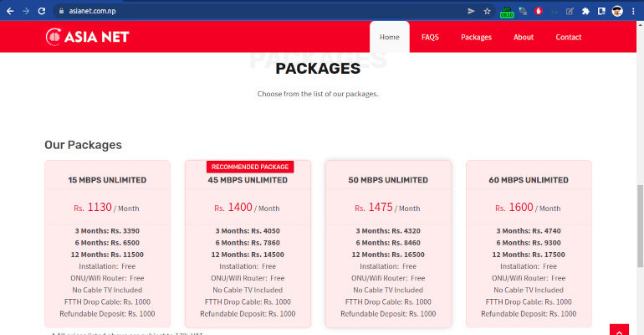Click the PACKAGES main heading
The height and width of the screenshot is (335, 644).
318,68
